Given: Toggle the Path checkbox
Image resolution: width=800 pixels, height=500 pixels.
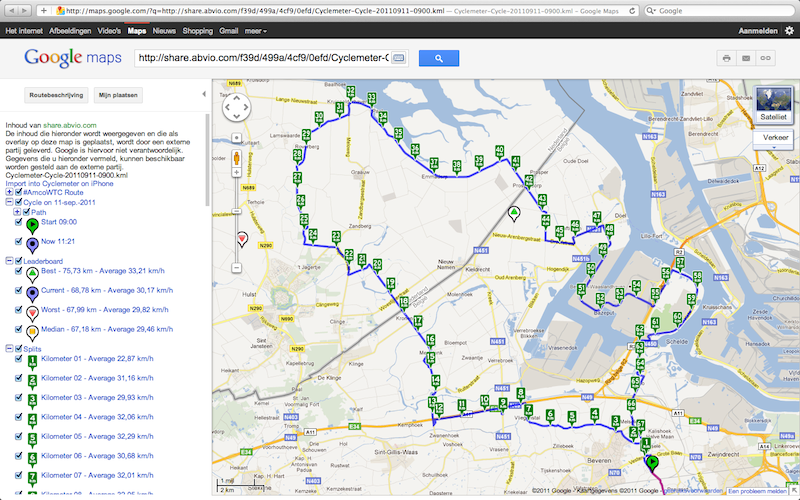Looking at the screenshot, I should pos(27,212).
